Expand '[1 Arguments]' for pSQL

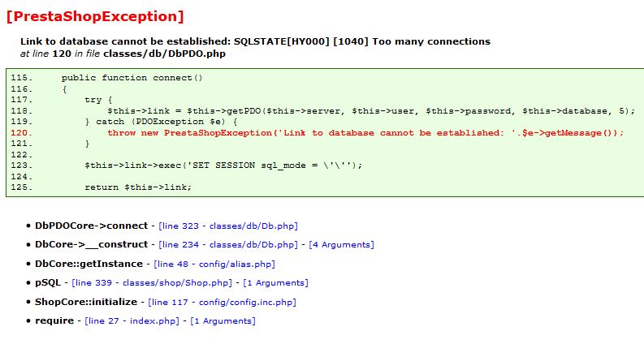(x=275, y=283)
